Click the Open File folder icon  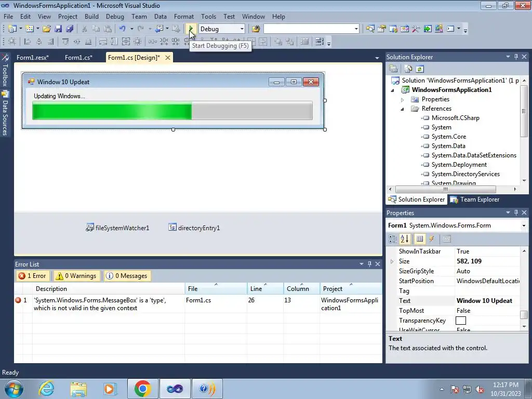[x=47, y=29]
